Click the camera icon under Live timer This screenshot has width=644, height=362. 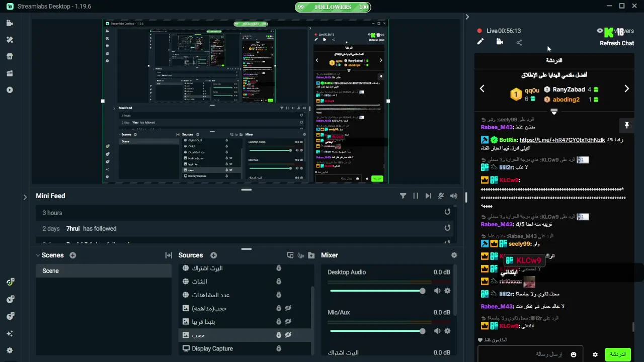click(500, 42)
